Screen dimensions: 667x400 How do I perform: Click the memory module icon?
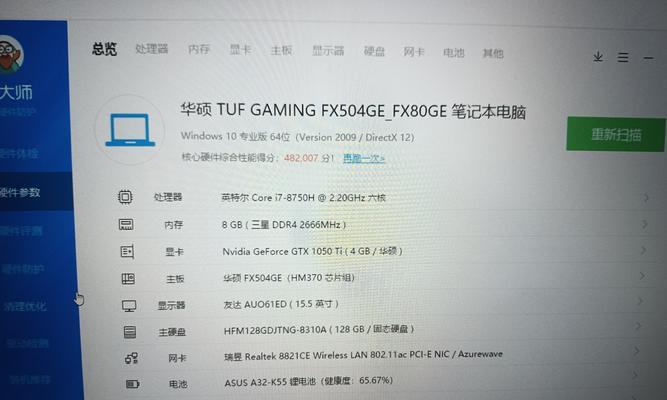pos(126,224)
